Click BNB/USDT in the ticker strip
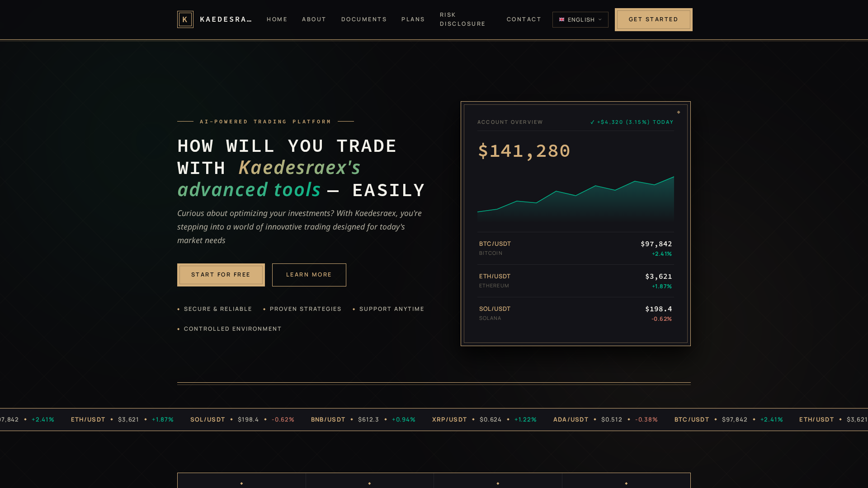Viewport: 868px width, 488px height. point(328,419)
